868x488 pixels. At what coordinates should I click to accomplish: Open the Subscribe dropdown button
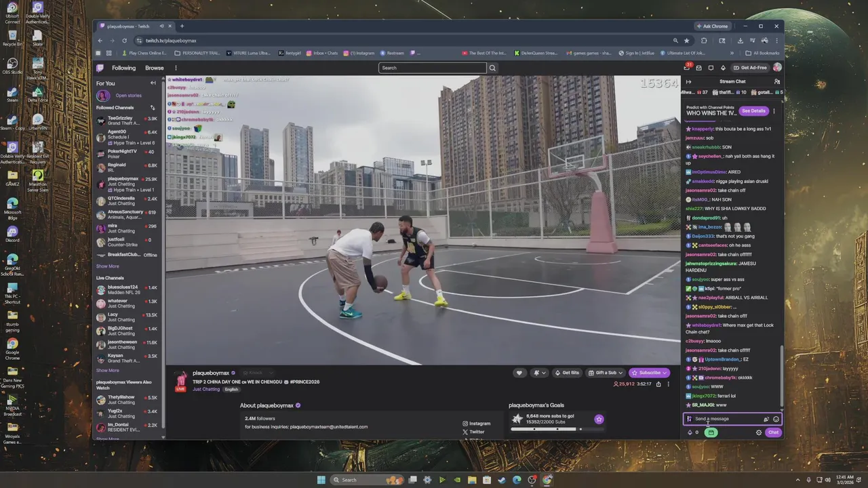coord(650,373)
